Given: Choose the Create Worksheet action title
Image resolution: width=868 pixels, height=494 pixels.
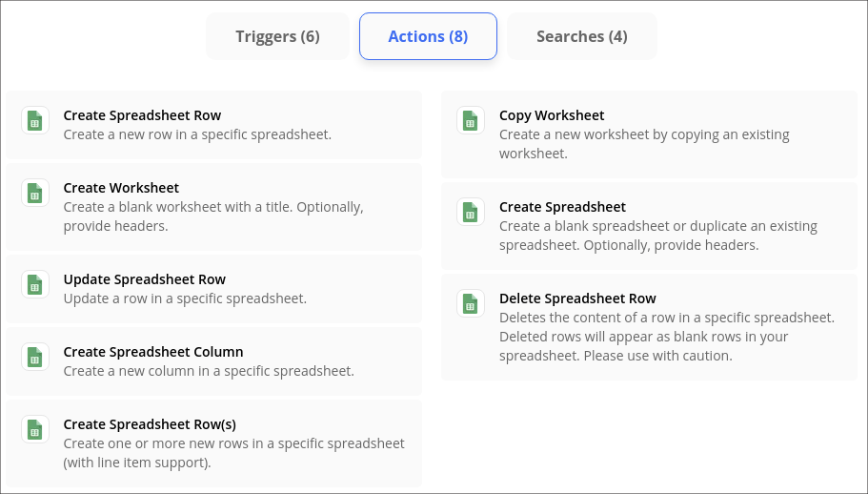Looking at the screenshot, I should click(x=121, y=188).
